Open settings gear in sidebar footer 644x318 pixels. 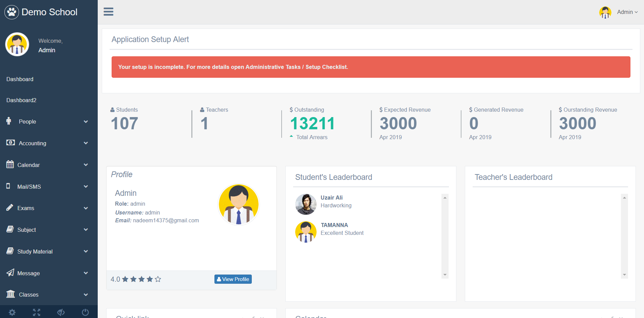(12, 312)
